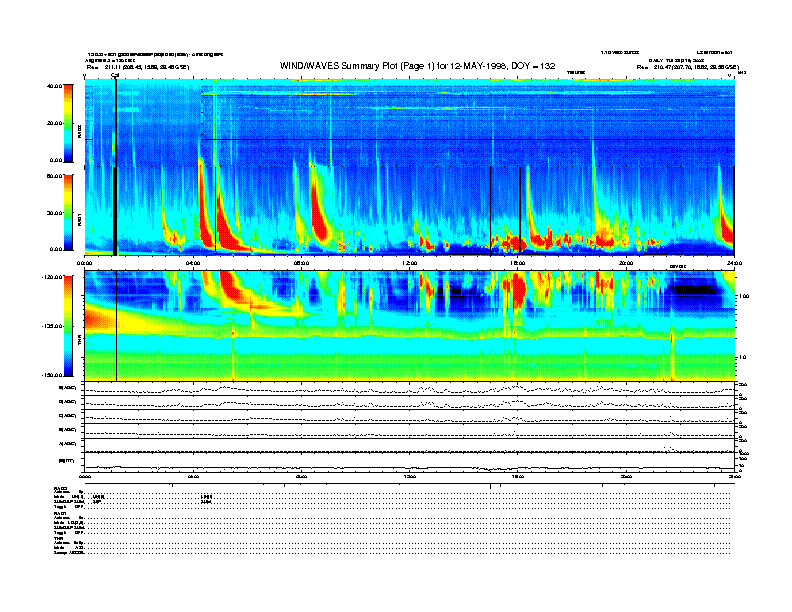792x612 pixels.
Task: Click the -120.00 color scale label
Action: tap(52, 277)
